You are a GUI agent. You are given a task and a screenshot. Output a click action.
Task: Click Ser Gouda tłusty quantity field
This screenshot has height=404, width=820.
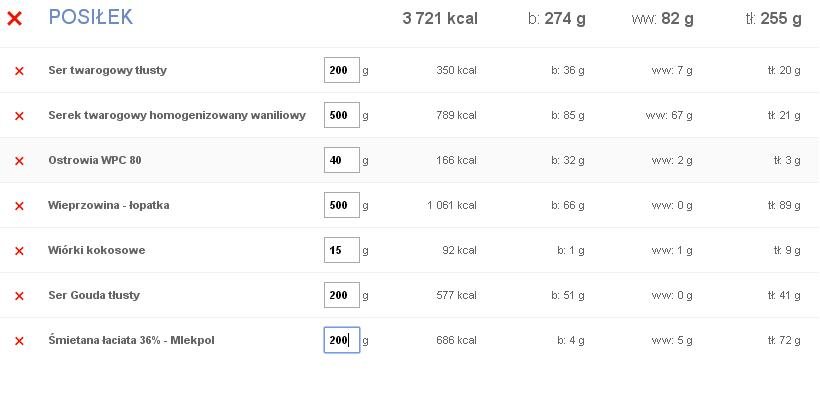coord(342,295)
